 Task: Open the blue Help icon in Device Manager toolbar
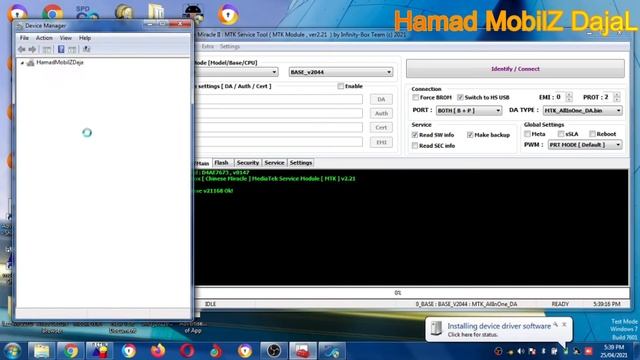tap(61, 49)
